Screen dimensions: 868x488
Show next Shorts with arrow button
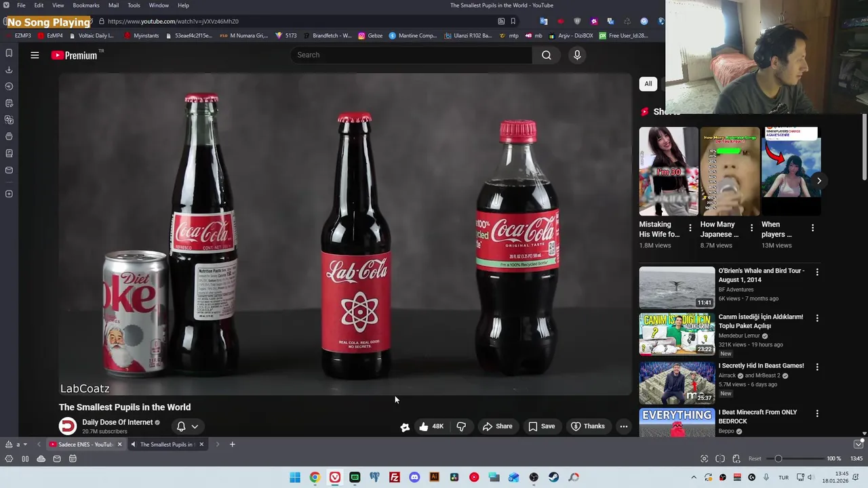pos(818,181)
